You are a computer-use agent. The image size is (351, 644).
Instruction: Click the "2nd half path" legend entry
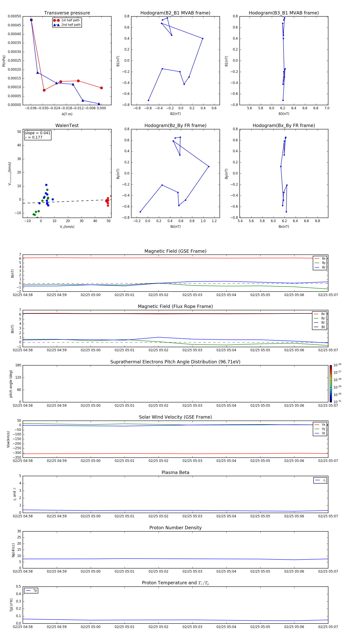(67, 25)
